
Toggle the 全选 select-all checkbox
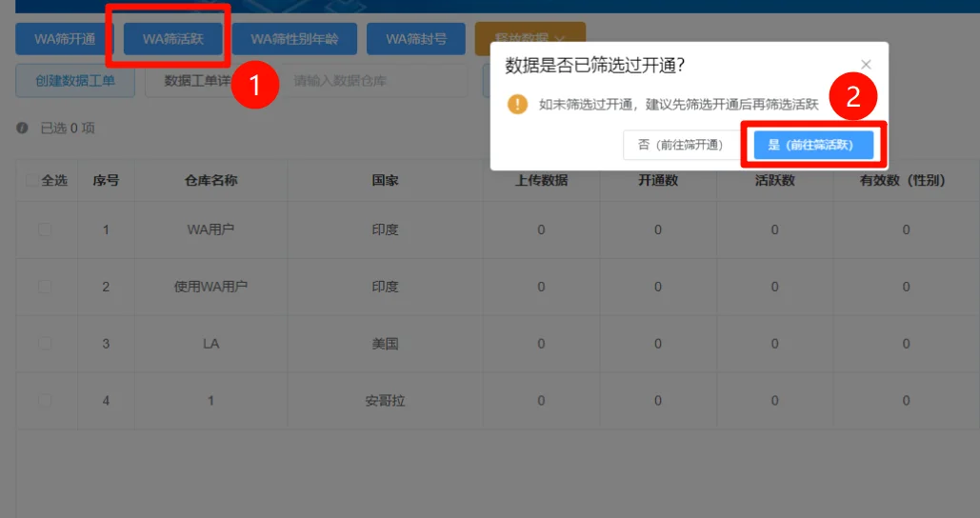[31, 181]
